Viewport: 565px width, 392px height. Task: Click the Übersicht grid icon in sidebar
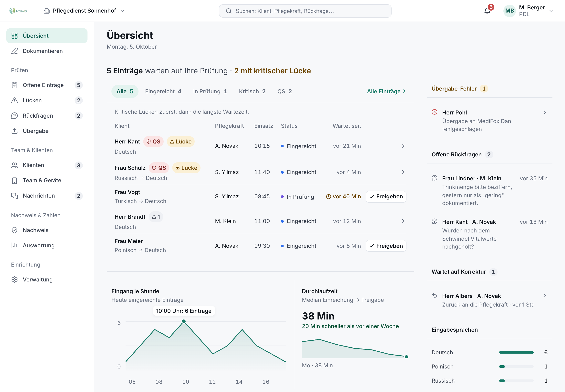click(15, 36)
